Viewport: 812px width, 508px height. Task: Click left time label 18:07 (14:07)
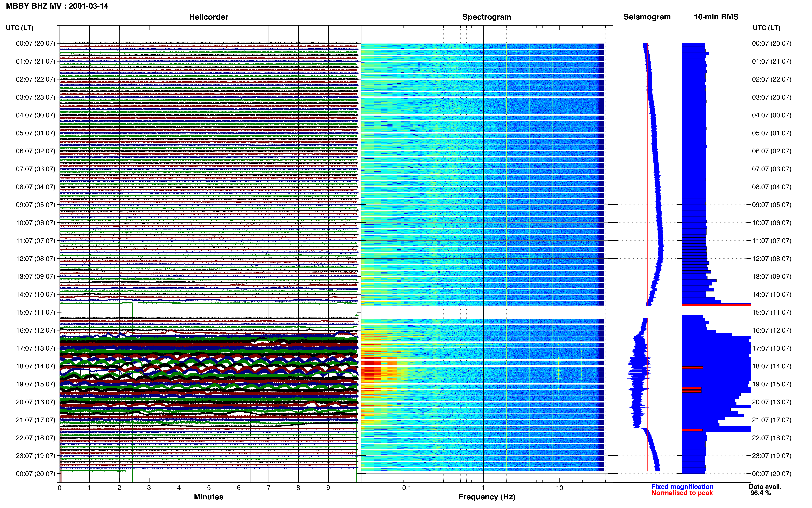[35, 366]
